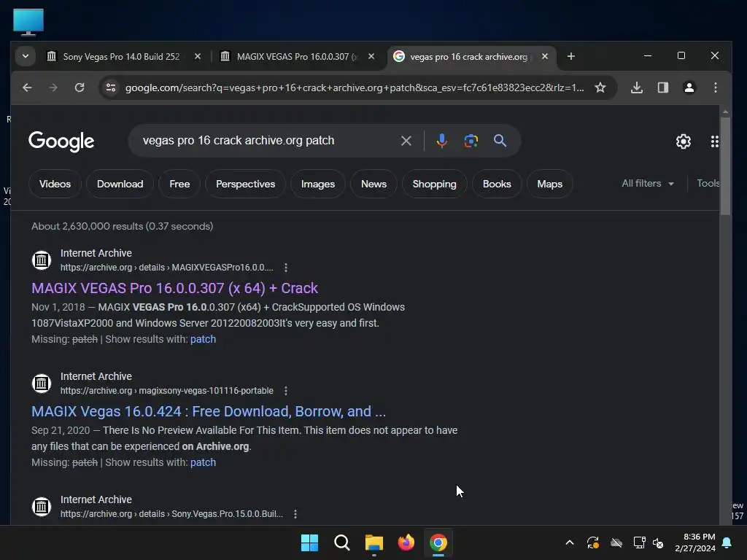Open a new tab with the plus button
Screen dimensions: 747x560
tap(570, 57)
